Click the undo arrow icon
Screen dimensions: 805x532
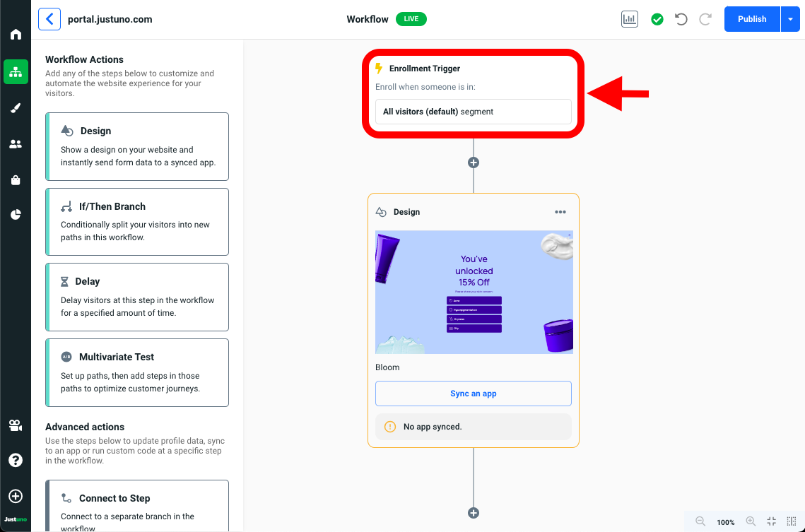point(681,19)
